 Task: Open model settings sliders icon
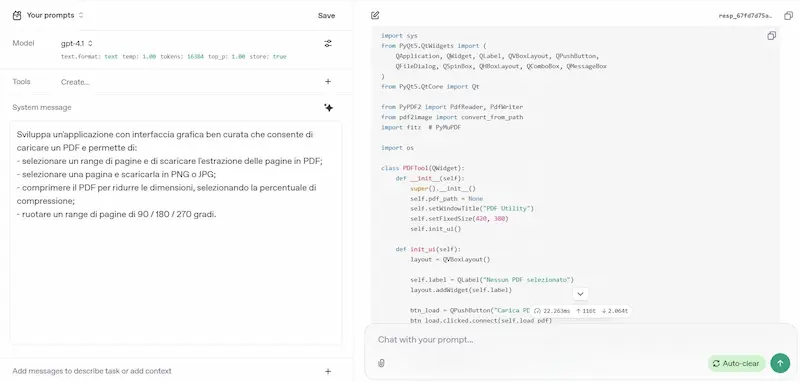coord(328,43)
